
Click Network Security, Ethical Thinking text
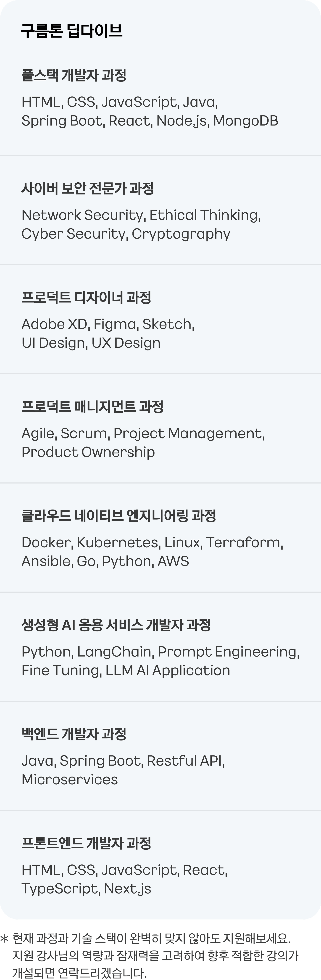[141, 215]
